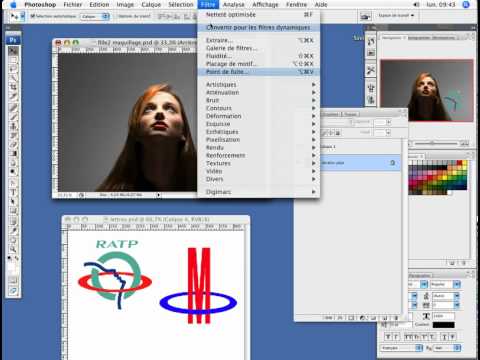Open the Clone Source dock icon
Viewport: 480px width, 360px height.
[x=371, y=100]
